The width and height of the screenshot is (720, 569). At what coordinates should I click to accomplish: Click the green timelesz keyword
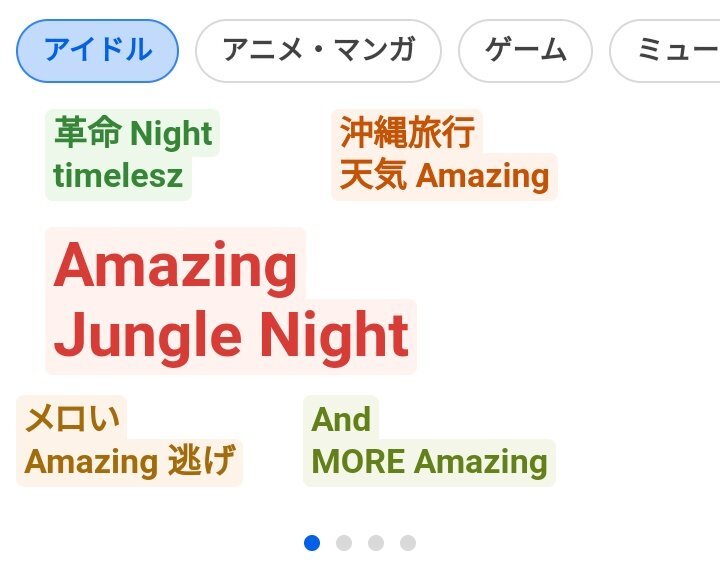tap(118, 176)
